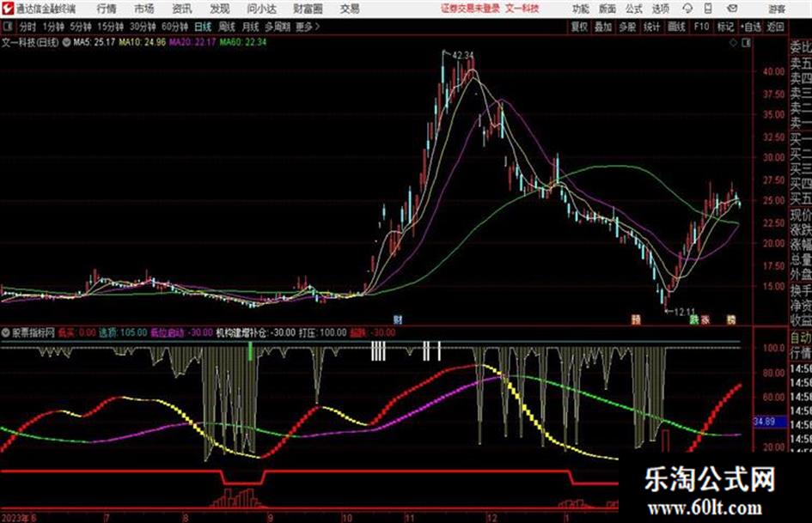Click the MA5: 25.17 value

95,42
